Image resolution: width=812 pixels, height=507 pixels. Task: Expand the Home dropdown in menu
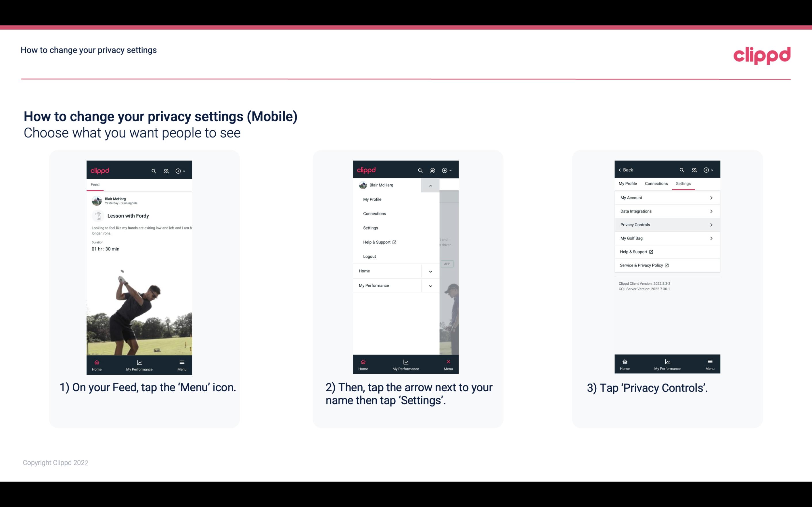coord(430,270)
